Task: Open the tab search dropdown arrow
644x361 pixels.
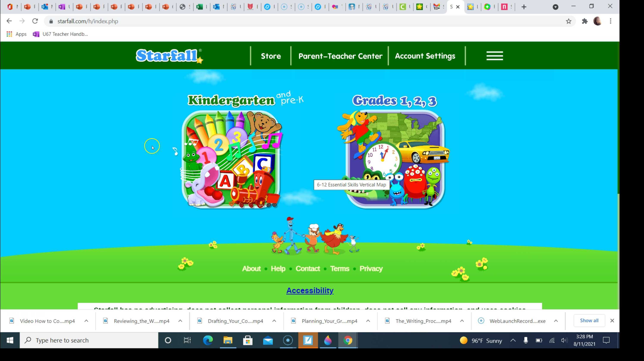Action: coord(556,7)
